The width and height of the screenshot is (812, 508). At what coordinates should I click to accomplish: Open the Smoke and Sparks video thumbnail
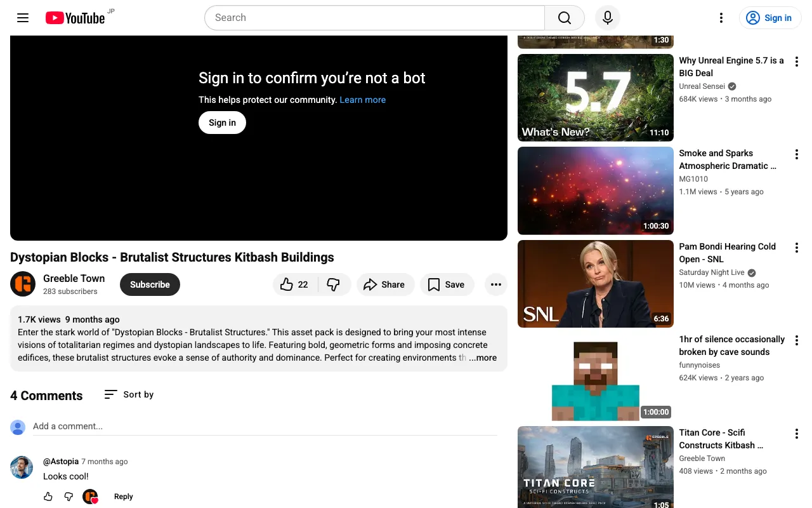(595, 190)
